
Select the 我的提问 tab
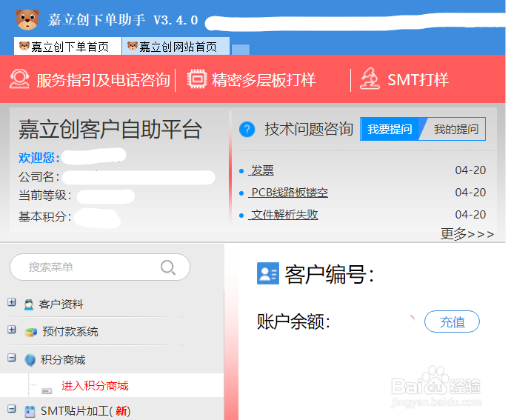(456, 129)
